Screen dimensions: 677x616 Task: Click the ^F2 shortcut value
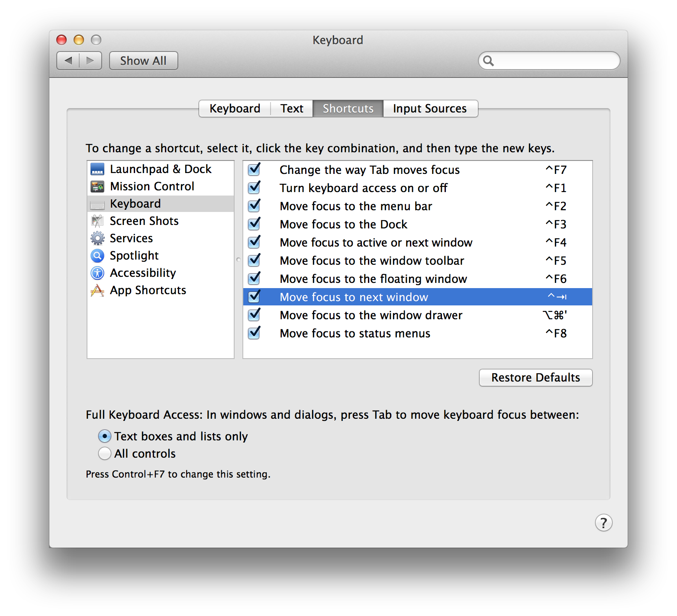click(x=556, y=206)
